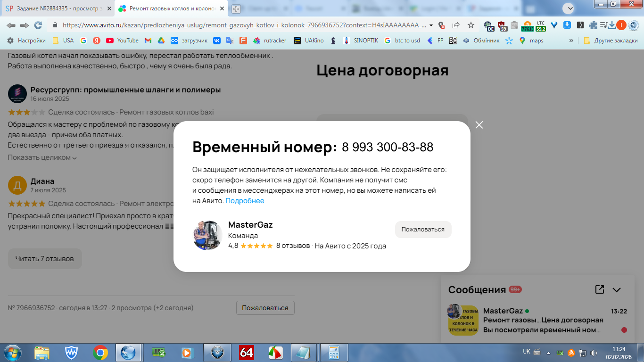Expand 'Показать целиком' on the review
The image size is (644, 362).
[42, 157]
